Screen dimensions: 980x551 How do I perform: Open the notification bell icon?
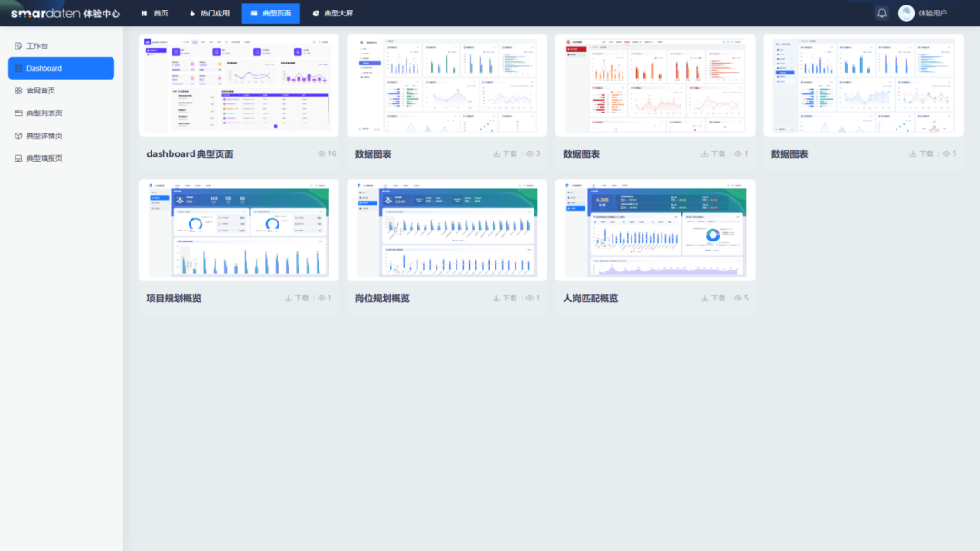point(881,13)
